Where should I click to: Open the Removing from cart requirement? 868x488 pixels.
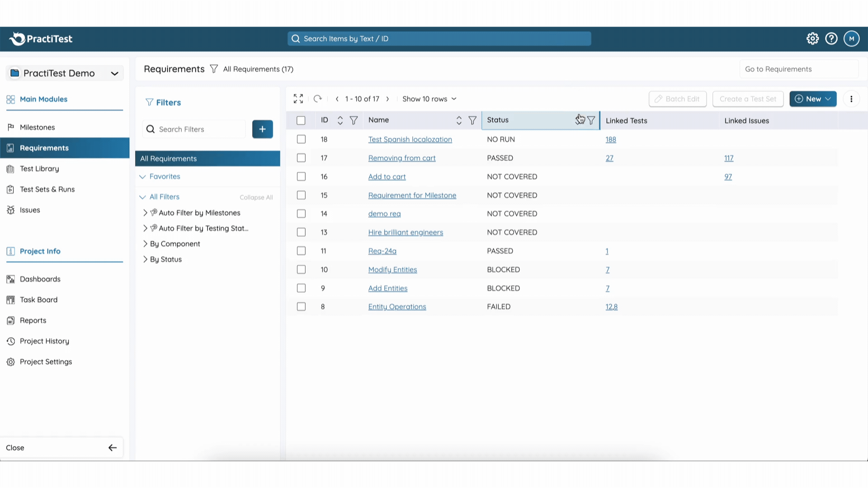pos(401,158)
